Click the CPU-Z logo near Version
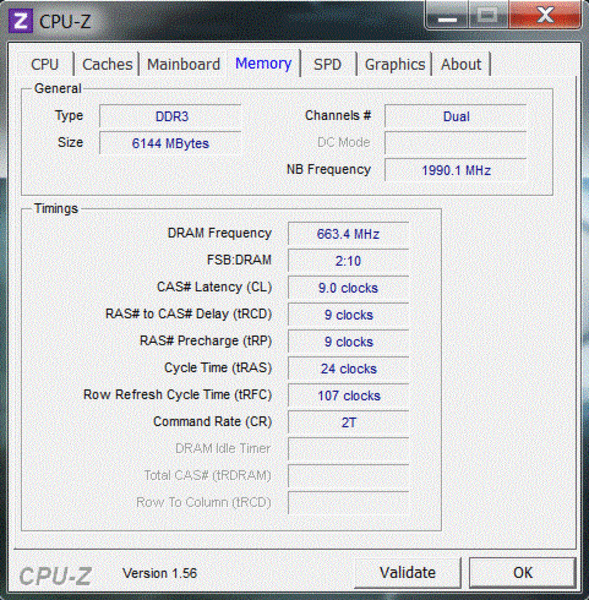The height and width of the screenshot is (600, 589). (55, 576)
